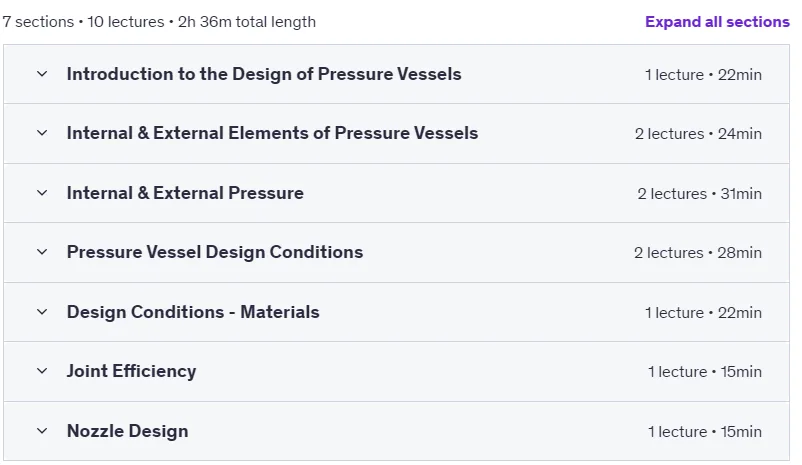The width and height of the screenshot is (802, 465).
Task: Click Design Conditions - Materials heading
Action: tap(193, 312)
